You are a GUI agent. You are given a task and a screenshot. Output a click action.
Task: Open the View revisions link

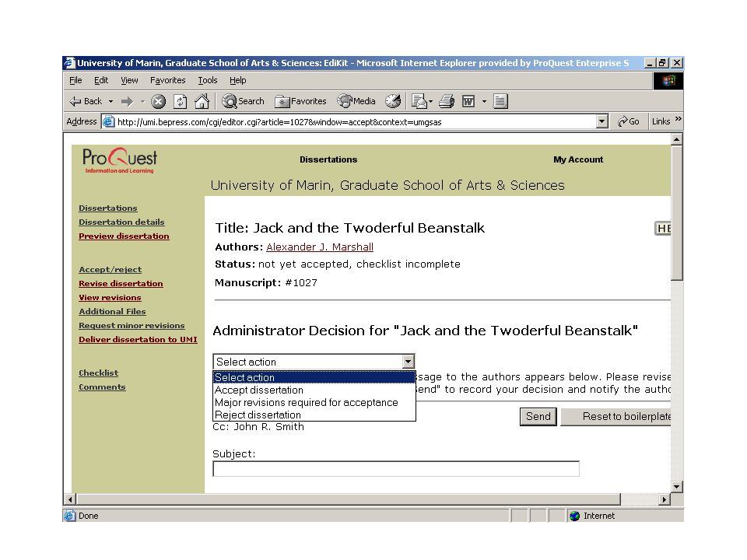click(110, 298)
